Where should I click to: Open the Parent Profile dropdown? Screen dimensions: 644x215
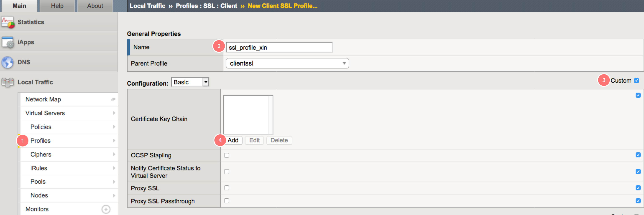click(287, 63)
